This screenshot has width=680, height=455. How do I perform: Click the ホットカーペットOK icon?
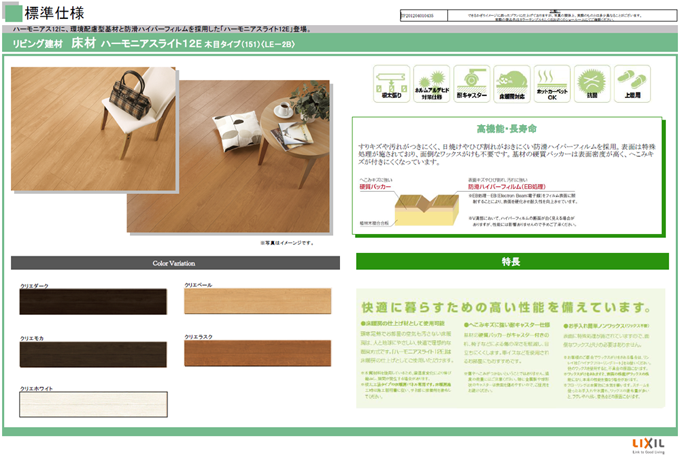[x=552, y=84]
